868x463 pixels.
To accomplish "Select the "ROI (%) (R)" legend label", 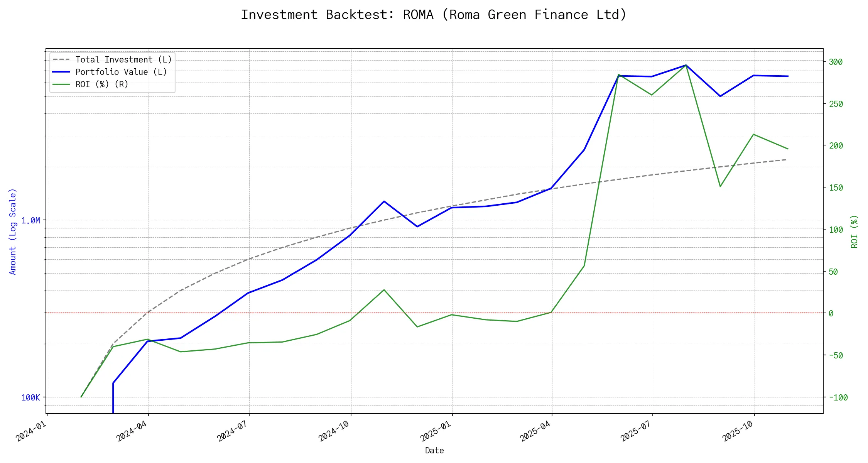I will [102, 84].
